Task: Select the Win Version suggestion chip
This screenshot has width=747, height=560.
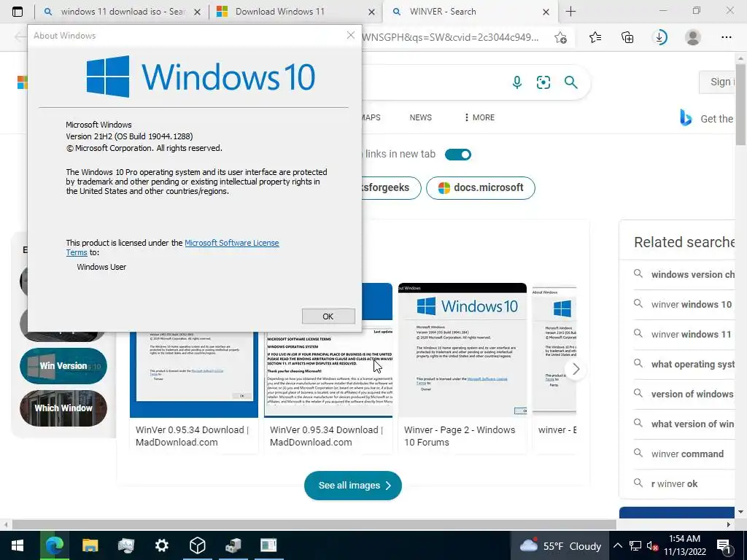Action: click(x=63, y=366)
